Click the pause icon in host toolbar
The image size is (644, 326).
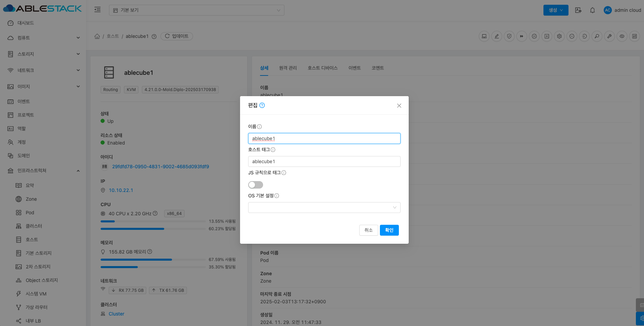[x=534, y=36]
